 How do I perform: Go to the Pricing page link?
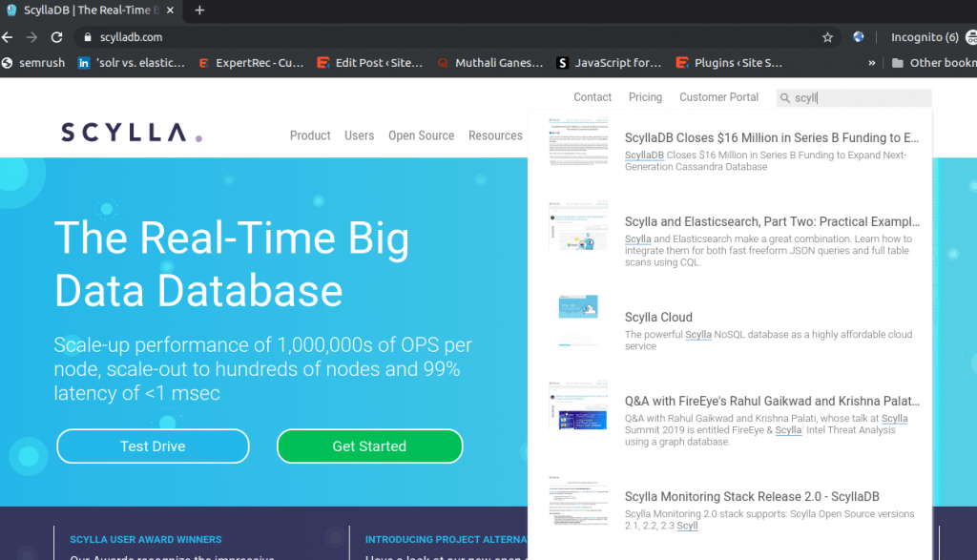click(645, 97)
